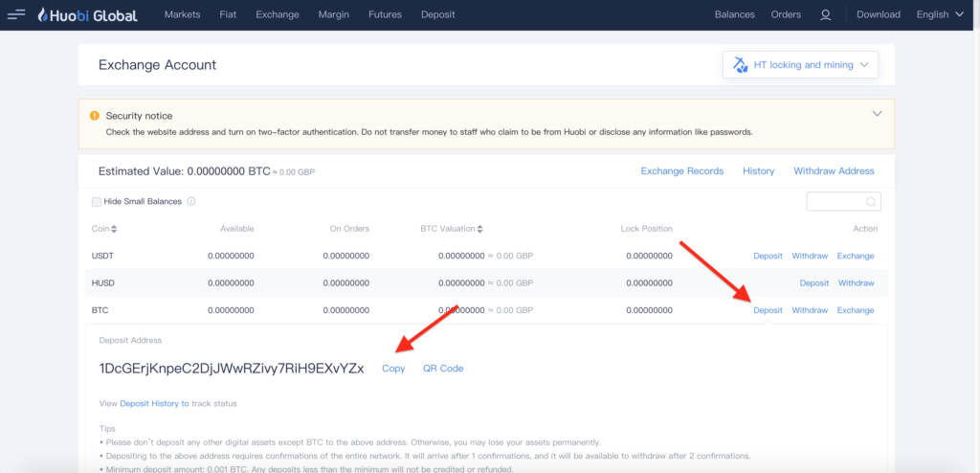Show the deposit QR Code
The width and height of the screenshot is (980, 473).
[x=443, y=369]
